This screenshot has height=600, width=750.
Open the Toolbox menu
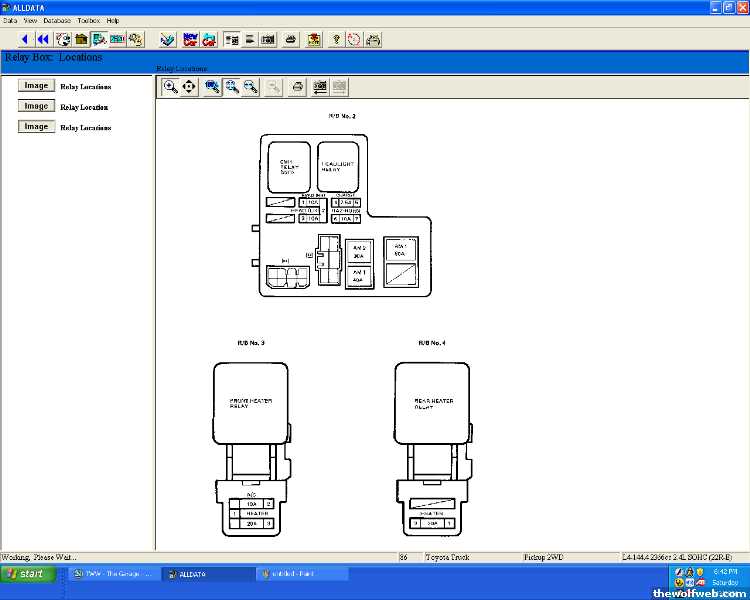click(87, 20)
